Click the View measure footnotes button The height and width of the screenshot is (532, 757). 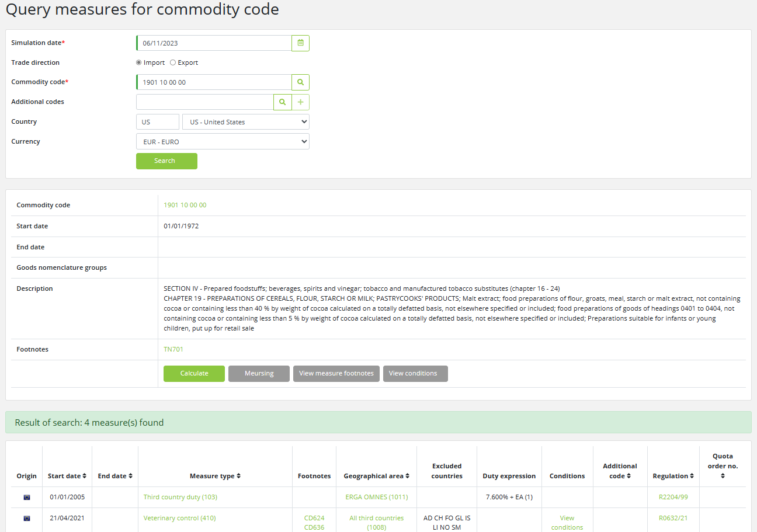(x=336, y=374)
